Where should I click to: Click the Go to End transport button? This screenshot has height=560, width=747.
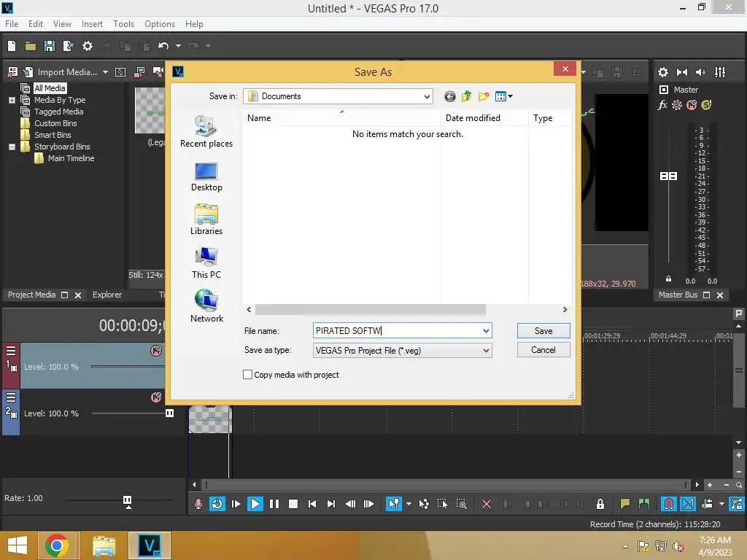[x=331, y=504]
